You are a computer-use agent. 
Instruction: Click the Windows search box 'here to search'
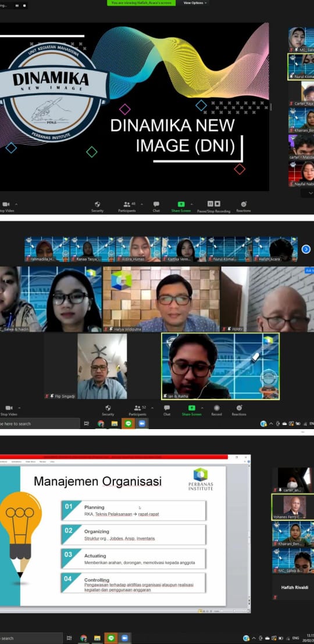pyautogui.click(x=40, y=423)
